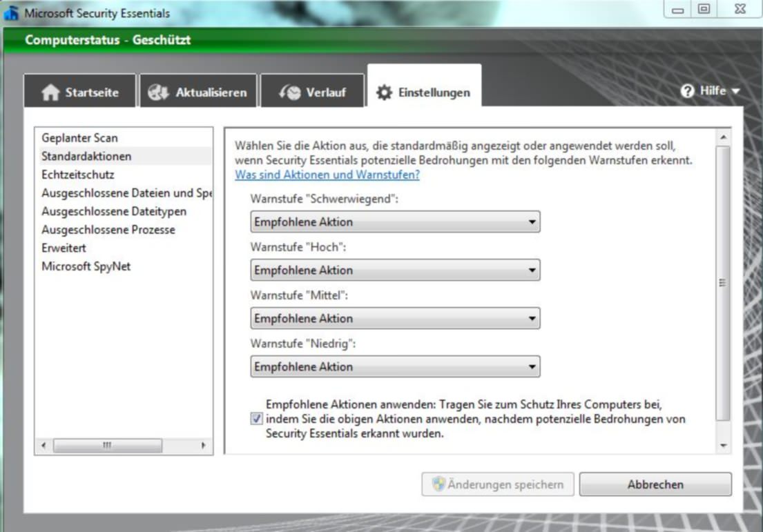Click the vertical scrollbar thumb in settings pane
Screen dimensions: 763x532
(723, 283)
